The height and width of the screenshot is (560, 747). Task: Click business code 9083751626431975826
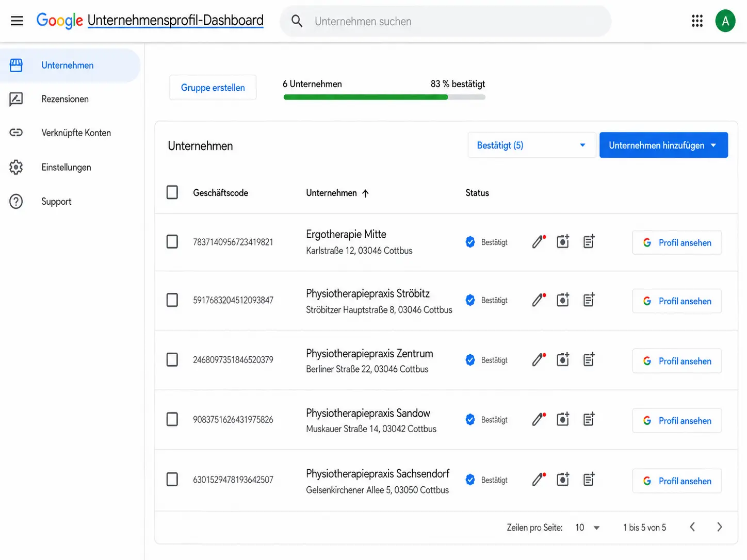(233, 420)
